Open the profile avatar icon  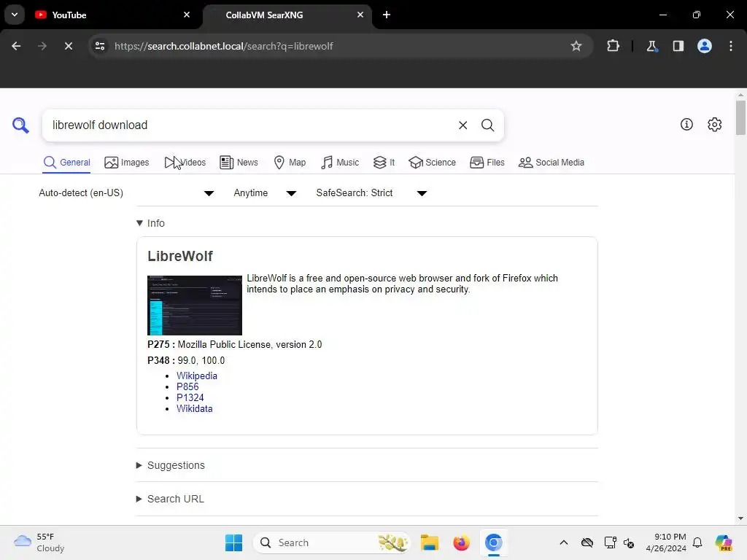pyautogui.click(x=705, y=46)
